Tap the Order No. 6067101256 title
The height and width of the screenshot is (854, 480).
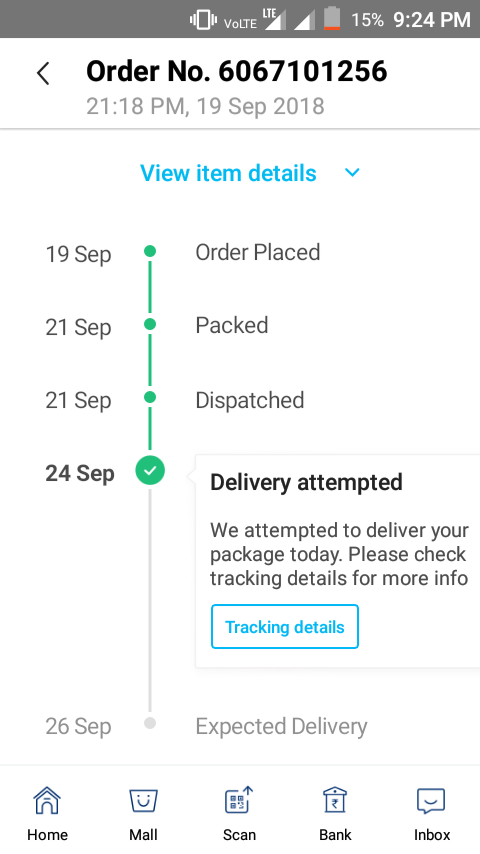[236, 71]
